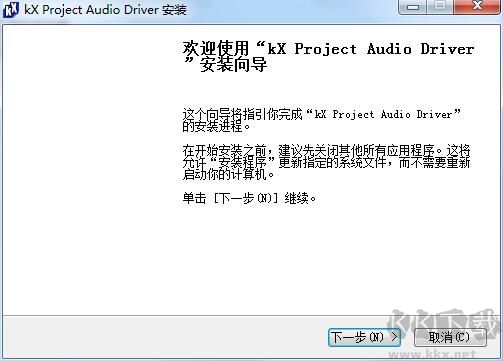Click the blank white left sidebar panel
Image resolution: width=503 pixels, height=361 pixels.
coord(87,169)
